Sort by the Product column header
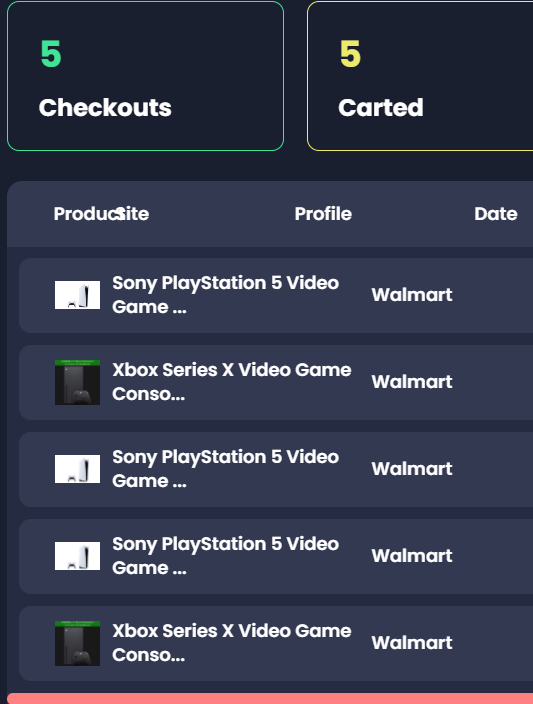Viewport: 533px width, 704px height. point(85,214)
